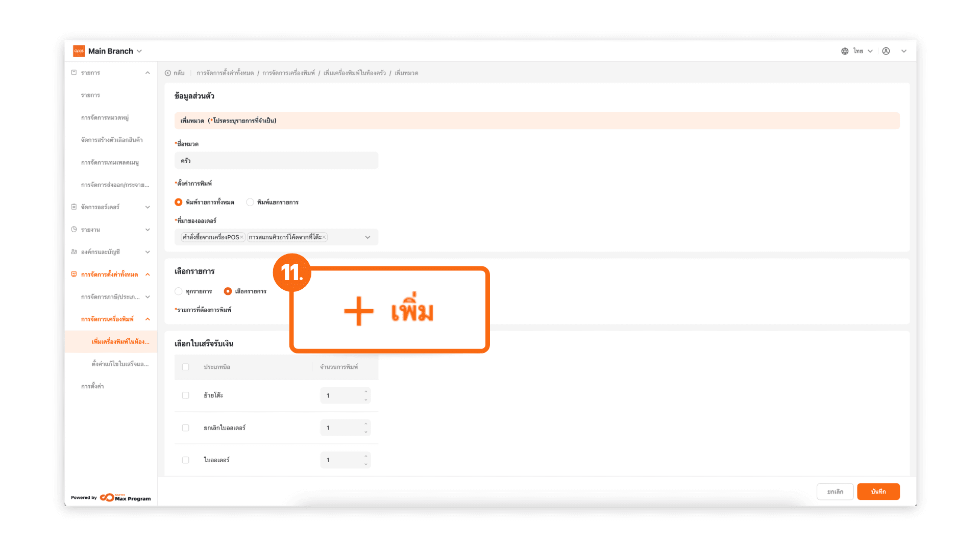Check the ย้ายโต๊ะ checkbox
The height and width of the screenshot is (551, 980).
pyautogui.click(x=186, y=395)
